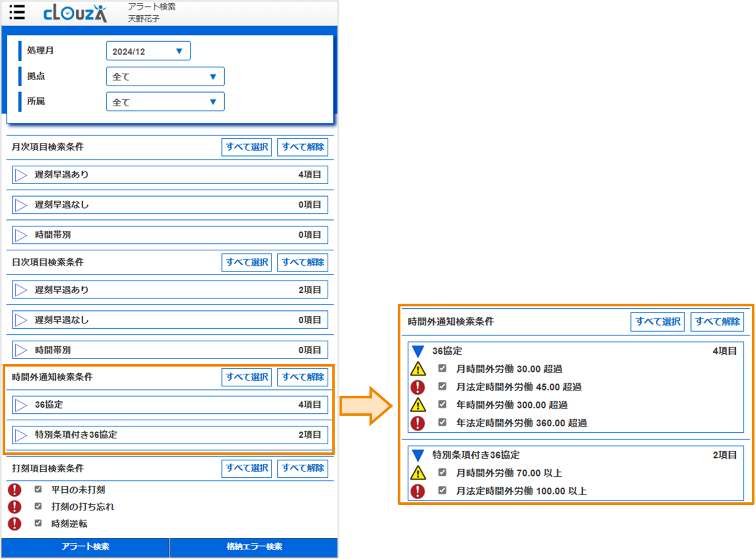
Task: Click red alert icon beside 時刻逆転
Action: pyautogui.click(x=15, y=524)
